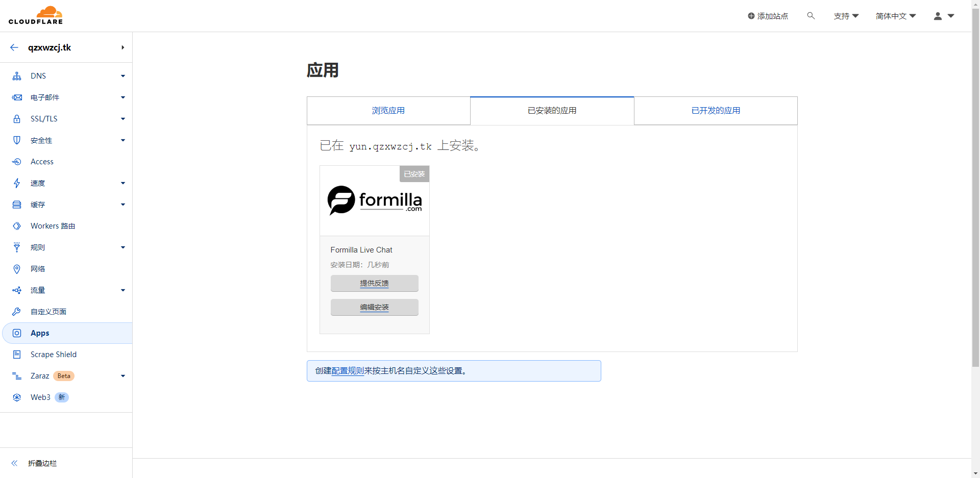
Task: Expand the SSL/TLS section arrow
Action: [x=123, y=119]
